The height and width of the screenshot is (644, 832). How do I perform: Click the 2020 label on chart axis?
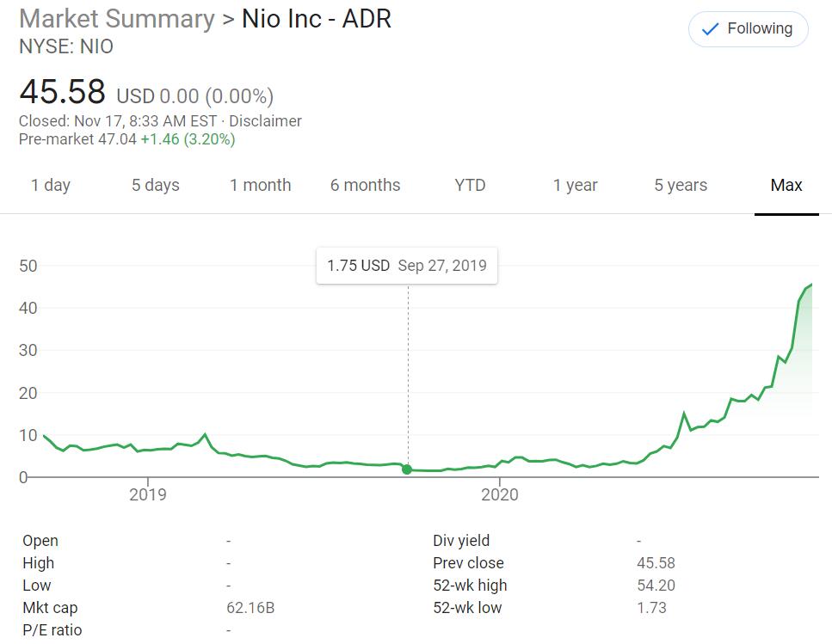click(x=501, y=494)
